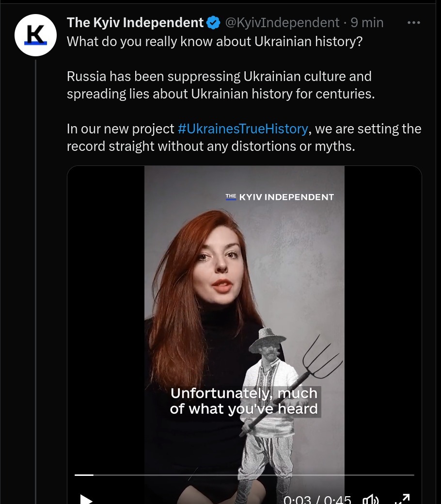Open tweet via 'What do you really know' text

point(215,41)
